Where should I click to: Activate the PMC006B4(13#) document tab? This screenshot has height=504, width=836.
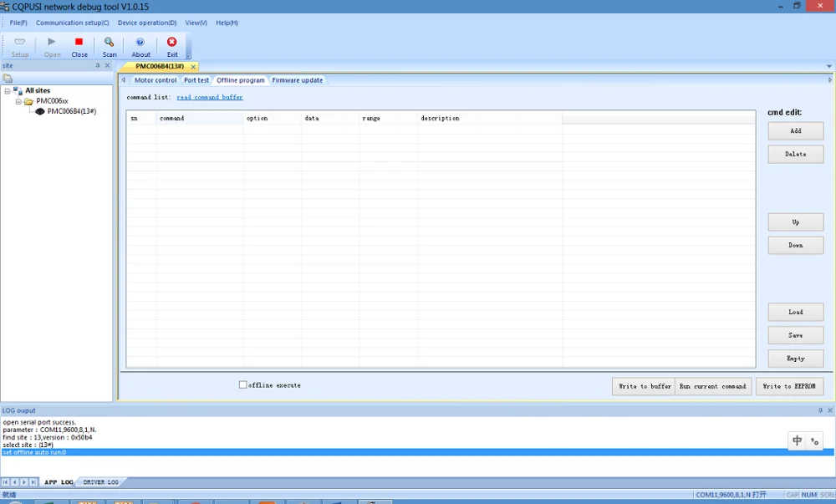click(x=160, y=66)
